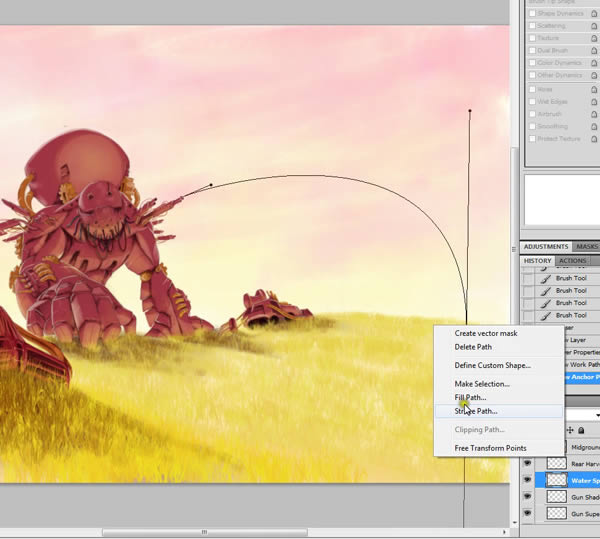Viewport: 600px width, 539px height.
Task: Open the layer blend mode dropdown arrow
Action: pyautogui.click(x=597, y=415)
